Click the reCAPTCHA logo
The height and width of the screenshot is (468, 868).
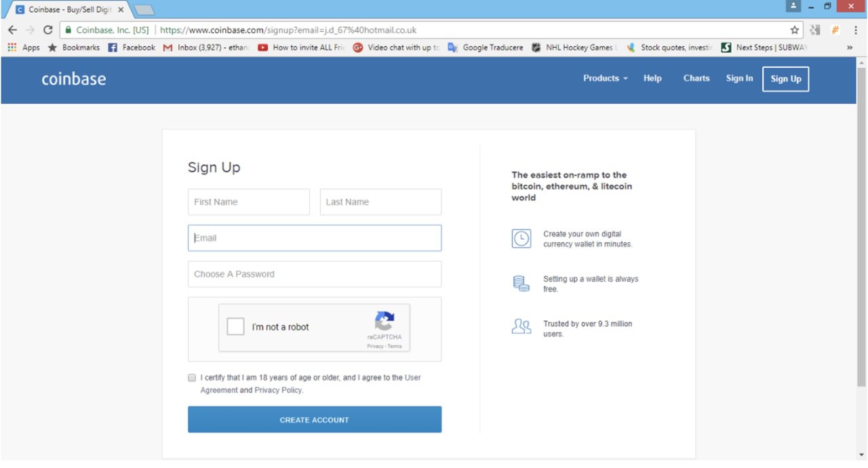(384, 321)
